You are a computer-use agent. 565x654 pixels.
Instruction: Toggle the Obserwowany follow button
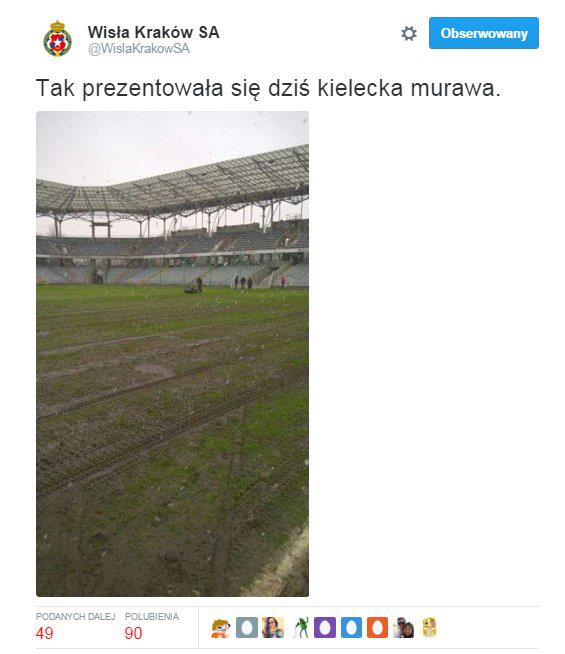[484, 33]
